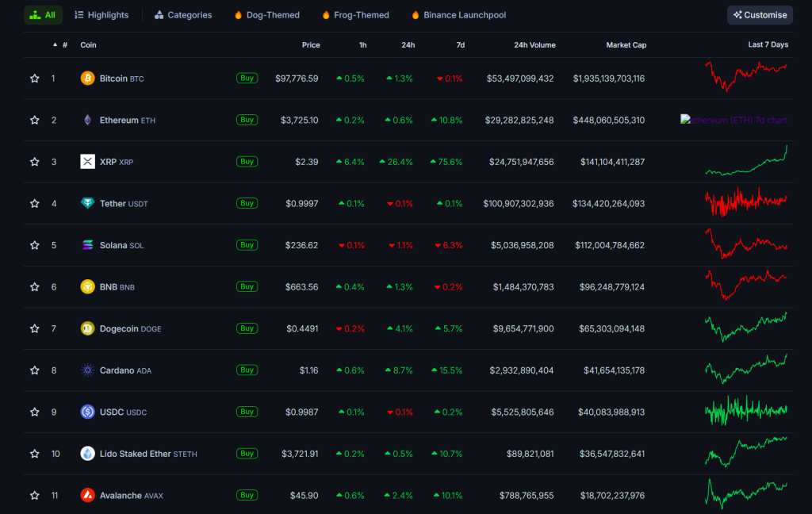Click the Customise button

click(760, 15)
